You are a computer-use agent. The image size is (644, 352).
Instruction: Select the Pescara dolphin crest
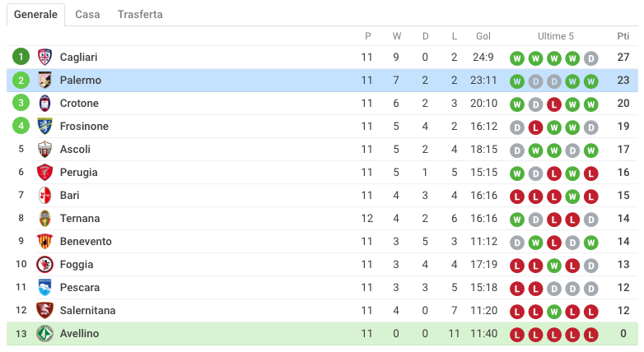44,287
